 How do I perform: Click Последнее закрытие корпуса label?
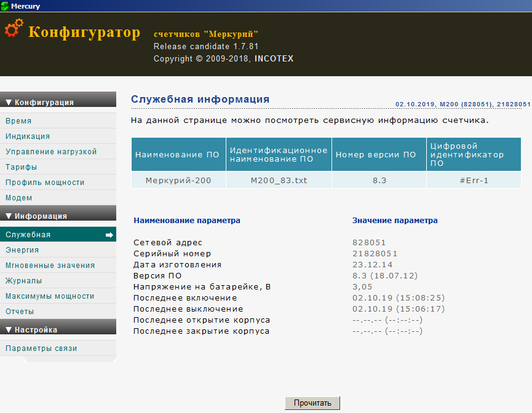click(202, 331)
